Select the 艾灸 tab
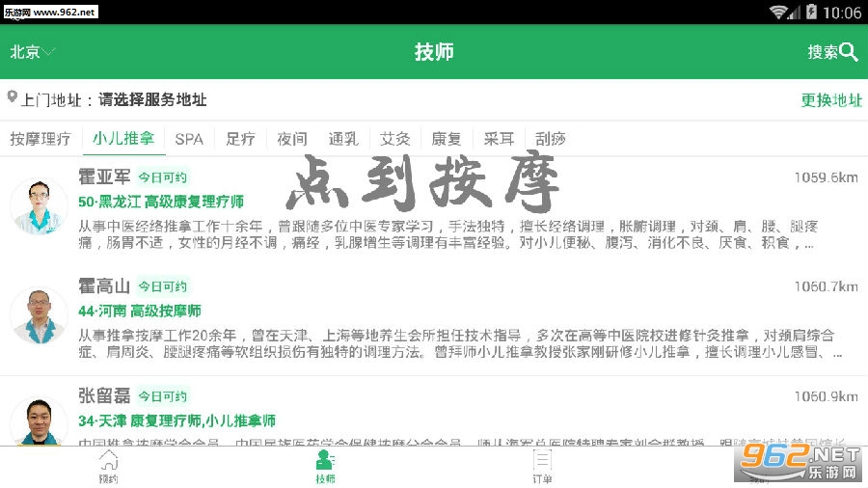868x488 pixels. point(394,139)
